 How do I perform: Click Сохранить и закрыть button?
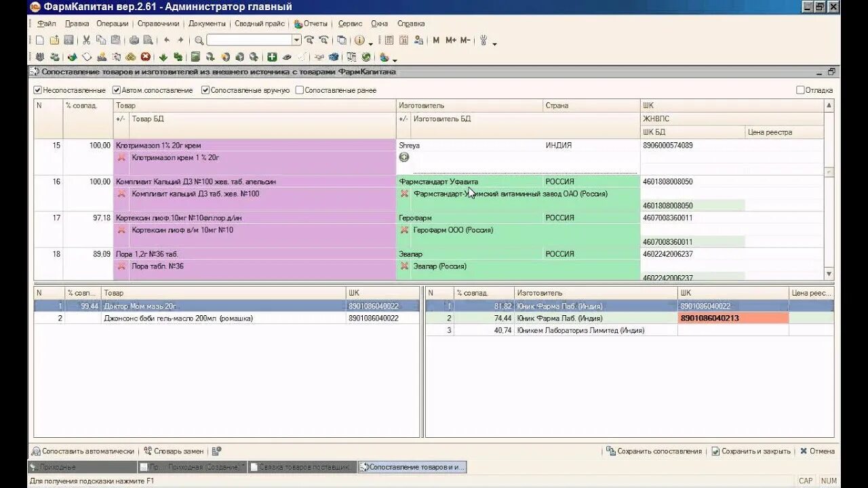pos(751,451)
